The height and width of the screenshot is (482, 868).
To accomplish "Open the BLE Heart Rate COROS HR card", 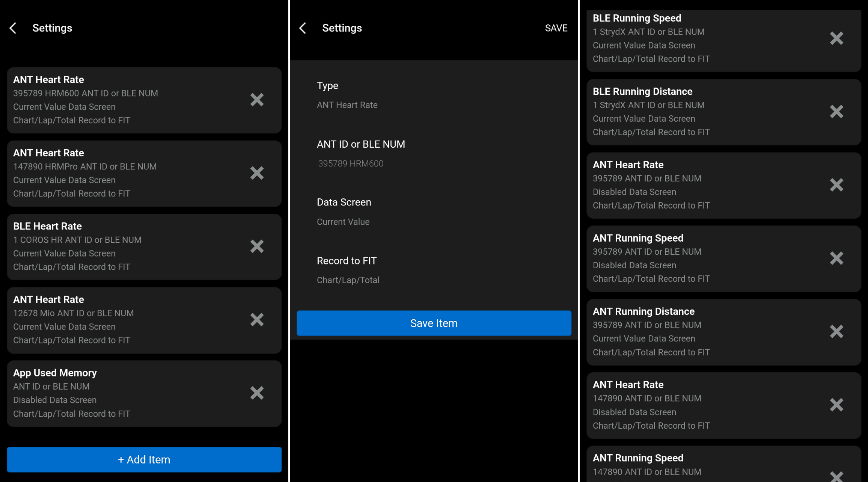I will (x=144, y=247).
